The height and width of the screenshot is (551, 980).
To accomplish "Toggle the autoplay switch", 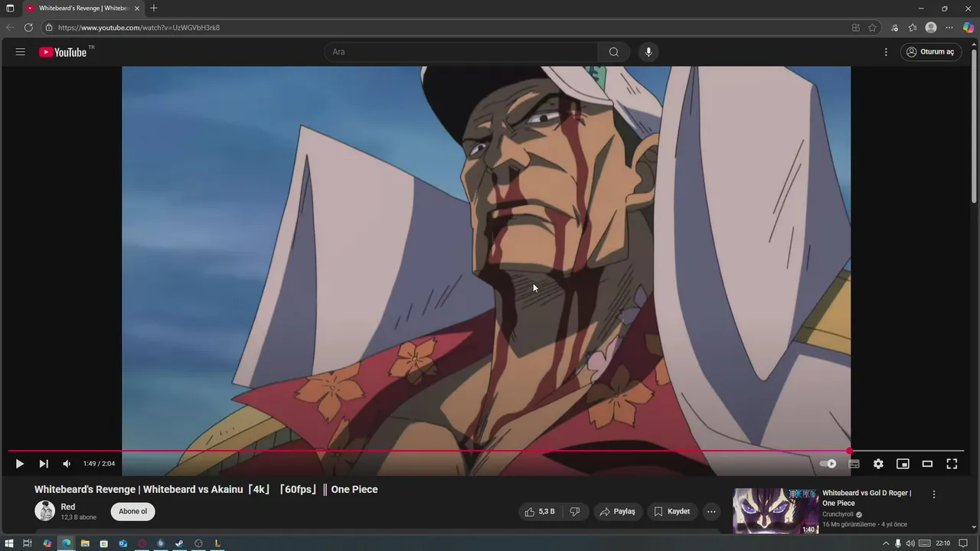I will (x=828, y=464).
